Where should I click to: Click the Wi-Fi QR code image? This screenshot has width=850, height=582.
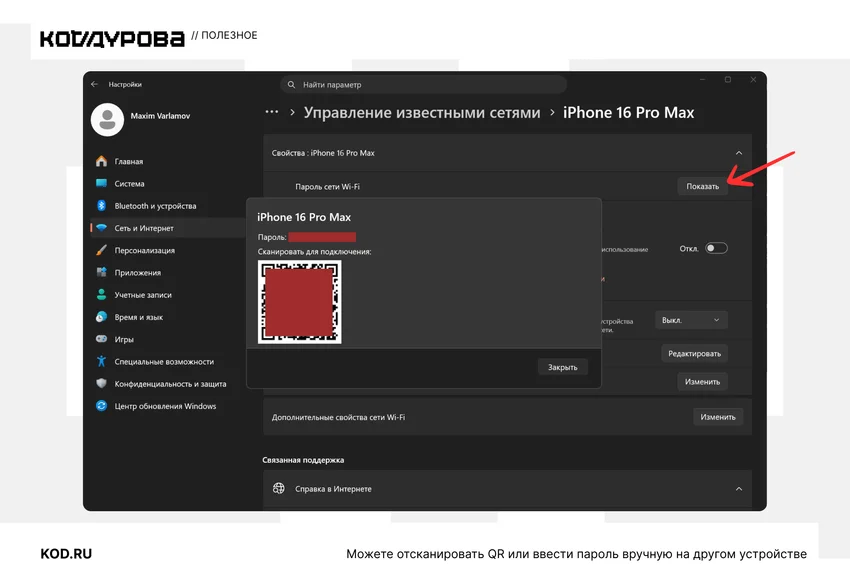[x=300, y=302]
